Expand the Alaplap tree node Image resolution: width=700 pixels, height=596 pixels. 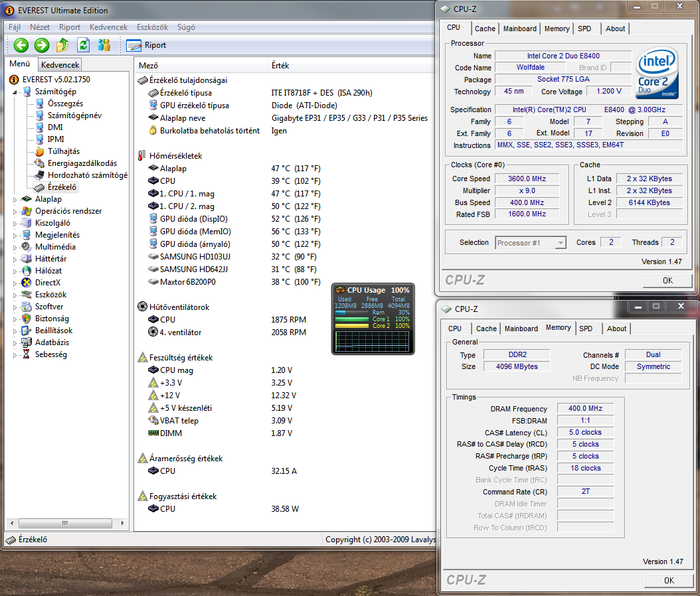(x=15, y=199)
